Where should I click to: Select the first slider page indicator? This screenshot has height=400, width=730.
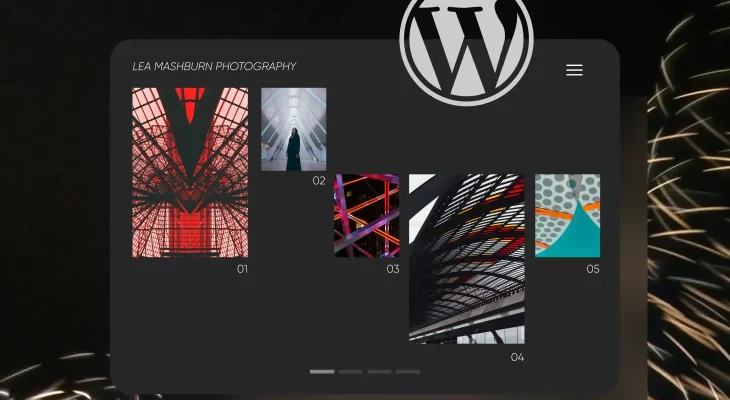click(322, 372)
